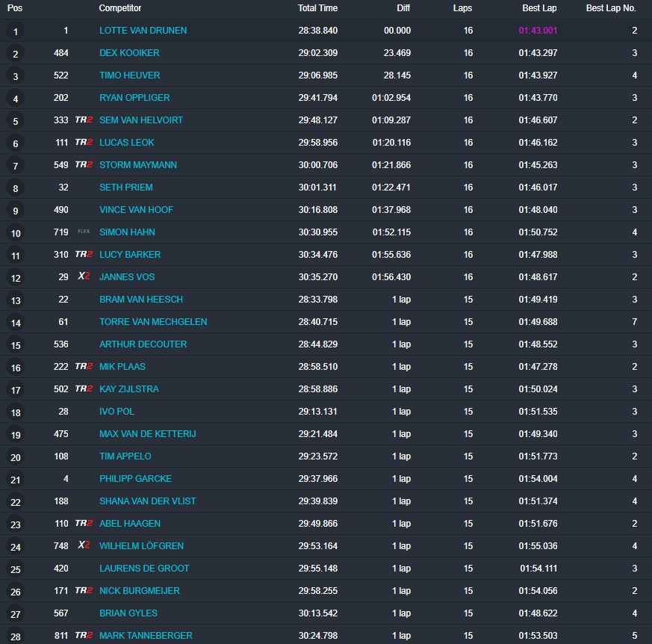Open Torre van Mechgelen's details
The height and width of the screenshot is (644, 652).
[153, 322]
